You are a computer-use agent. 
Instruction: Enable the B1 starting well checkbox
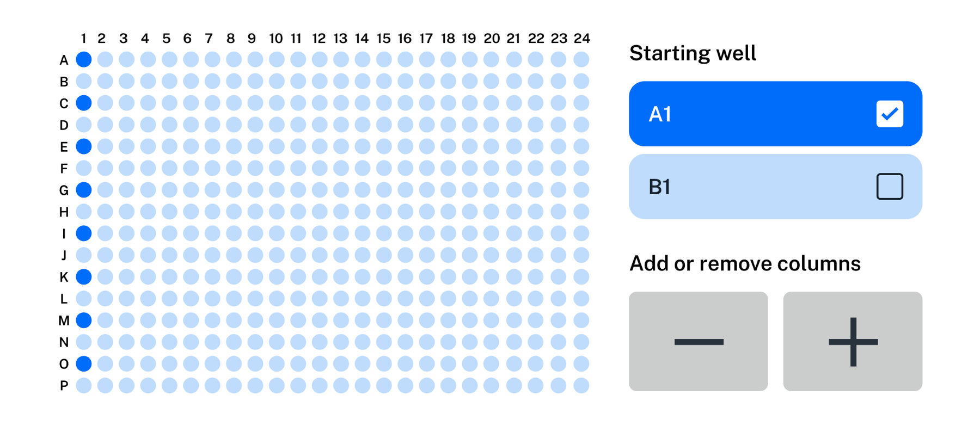tap(890, 186)
